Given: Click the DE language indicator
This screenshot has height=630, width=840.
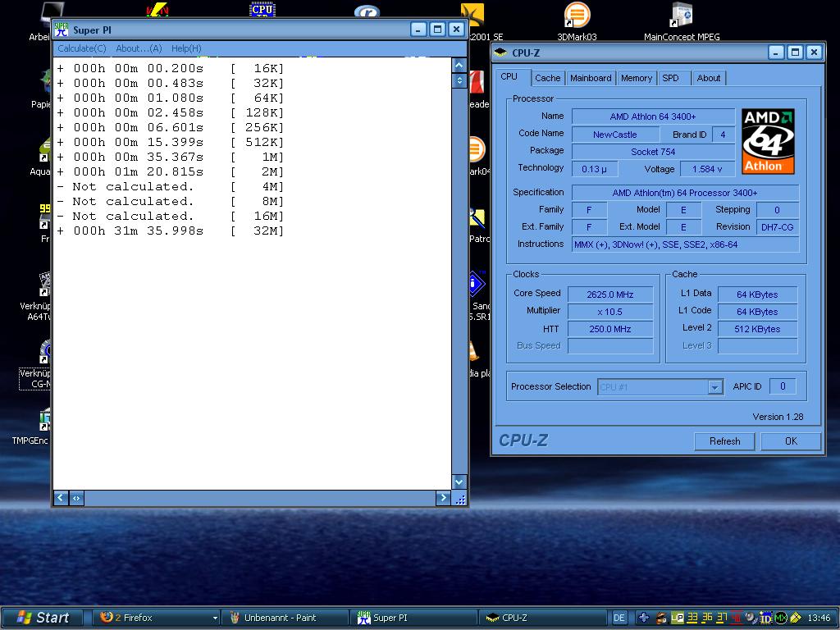Looking at the screenshot, I should click(x=619, y=618).
